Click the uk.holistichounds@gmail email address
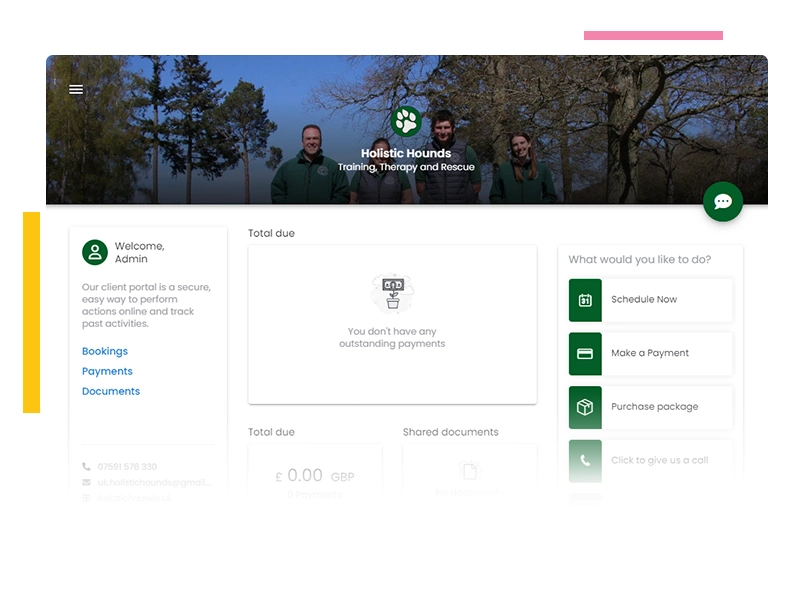Image resolution: width=800 pixels, height=600 pixels. tap(155, 482)
